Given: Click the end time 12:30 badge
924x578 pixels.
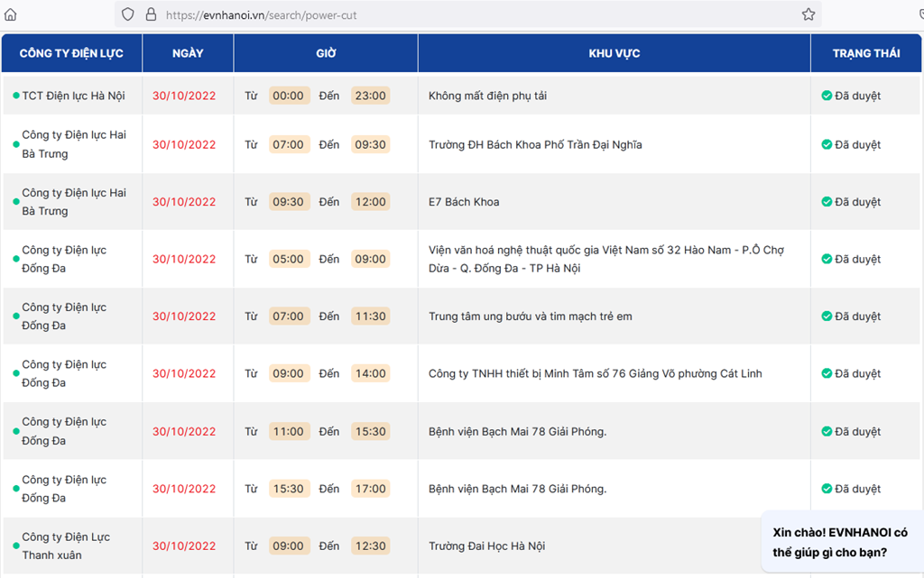Looking at the screenshot, I should (x=370, y=546).
